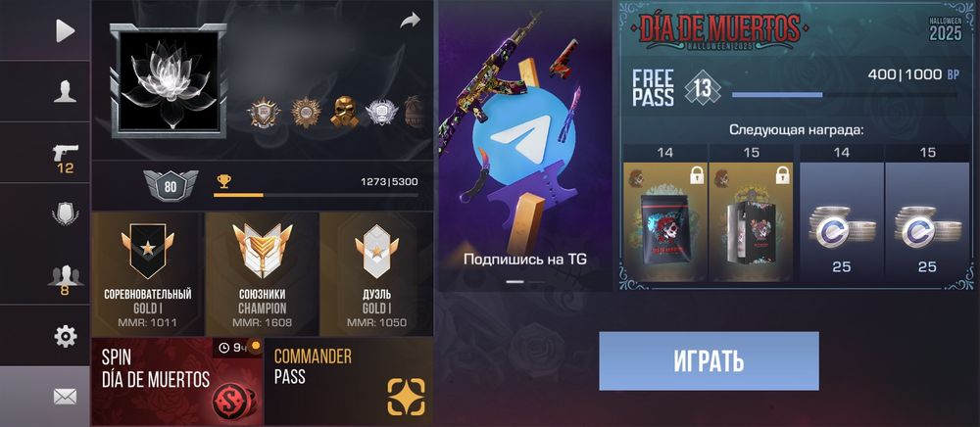This screenshot has height=427, width=980.
Task: Open the envelope mail icon
Action: coord(65,396)
